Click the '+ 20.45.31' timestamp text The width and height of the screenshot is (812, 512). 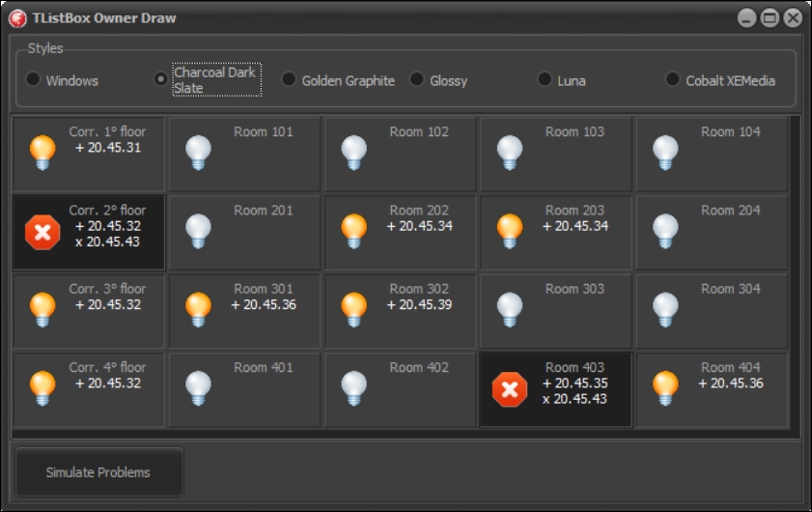108,148
